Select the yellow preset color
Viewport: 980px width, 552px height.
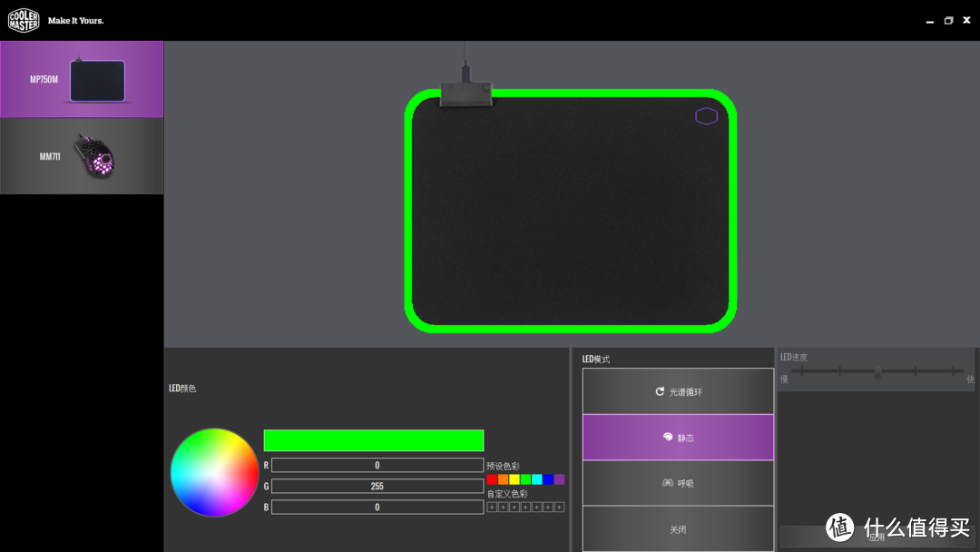point(514,479)
